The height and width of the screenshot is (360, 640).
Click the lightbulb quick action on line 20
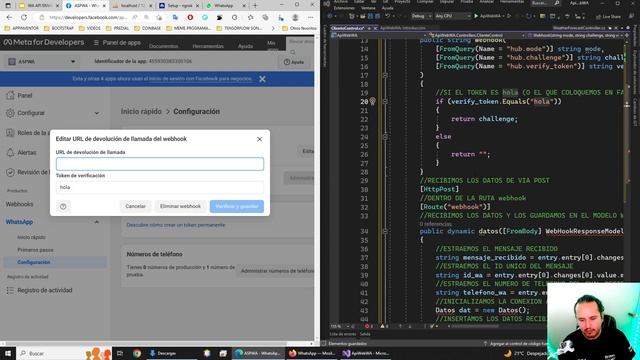point(372,101)
